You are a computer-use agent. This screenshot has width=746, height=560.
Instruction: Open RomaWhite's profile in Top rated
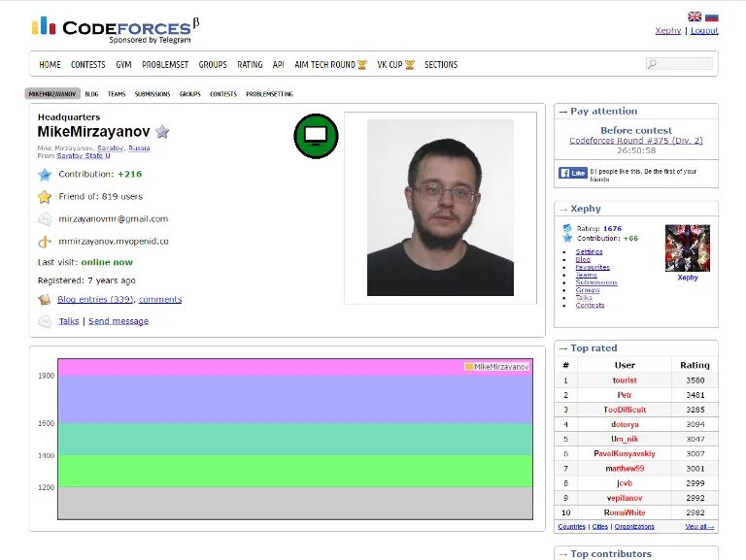(x=625, y=512)
